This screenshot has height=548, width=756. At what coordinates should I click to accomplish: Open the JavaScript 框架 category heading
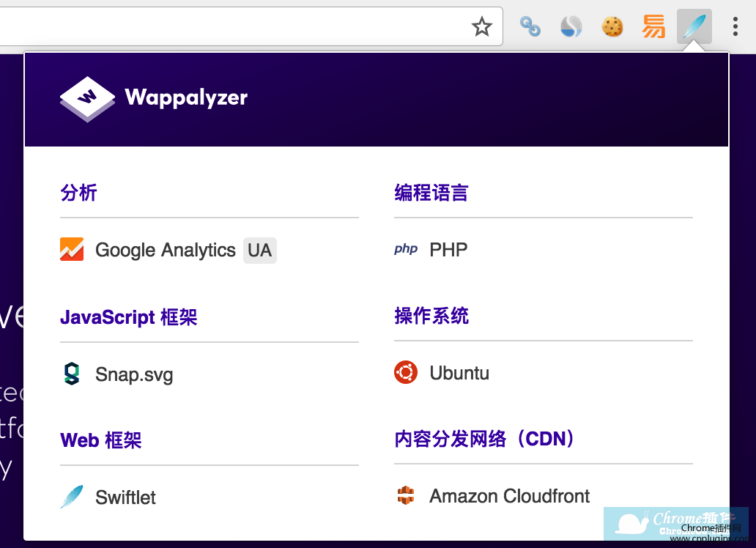[129, 317]
